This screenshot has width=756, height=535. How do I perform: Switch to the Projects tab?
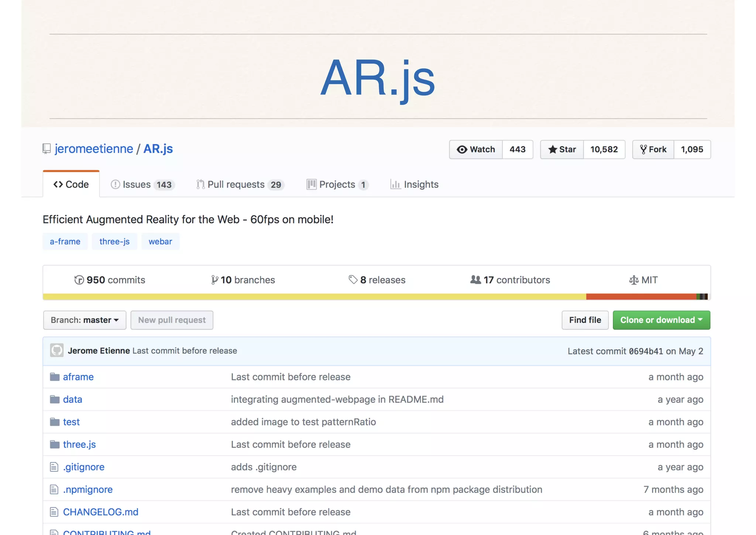(x=338, y=184)
